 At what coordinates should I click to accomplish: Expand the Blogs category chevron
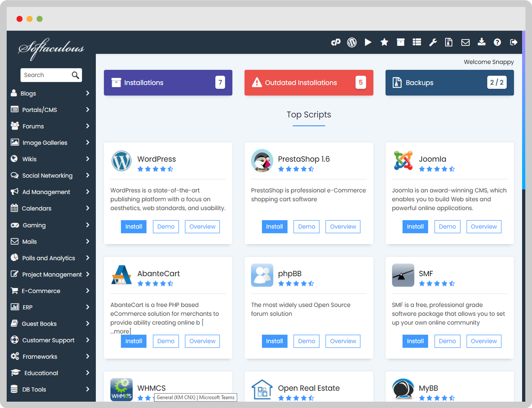click(88, 93)
